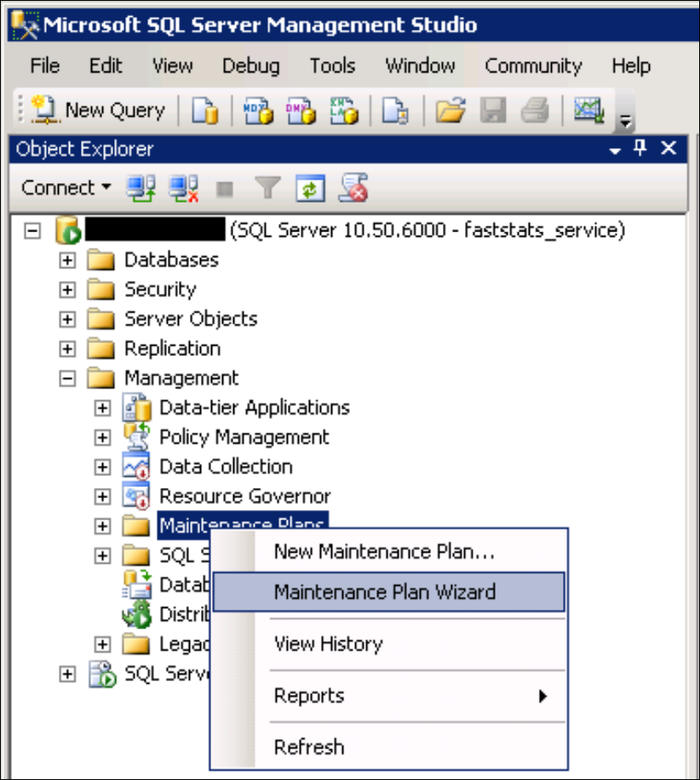The width and height of the screenshot is (700, 780).
Task: Open the Activity Monitor toolbar icon
Action: tap(589, 110)
